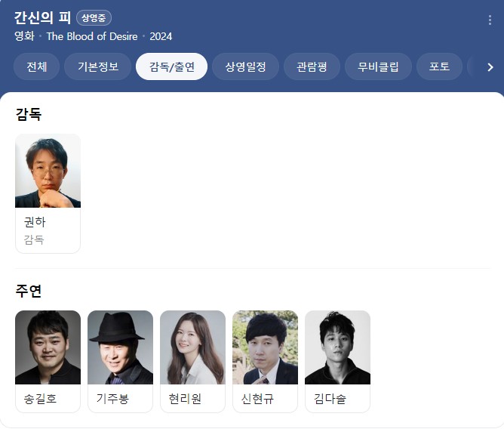Switch to the 전체 tab
The image size is (504, 429).
[36, 66]
